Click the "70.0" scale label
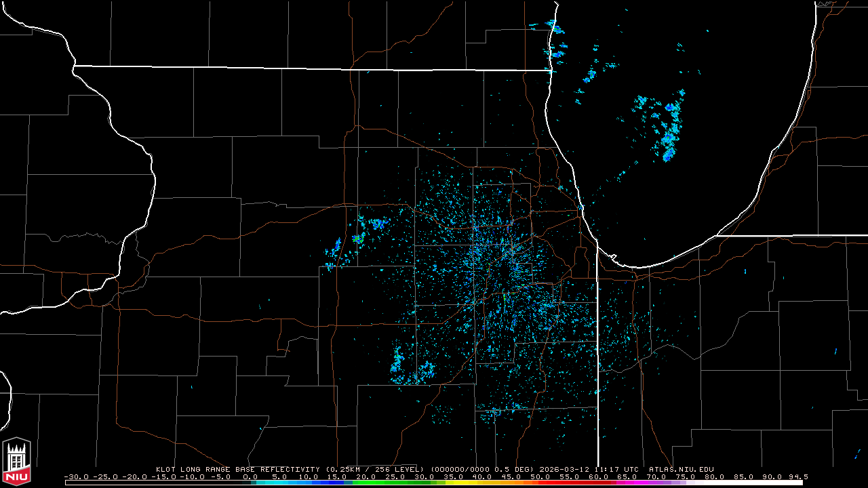This screenshot has width=868, height=488. tap(657, 476)
